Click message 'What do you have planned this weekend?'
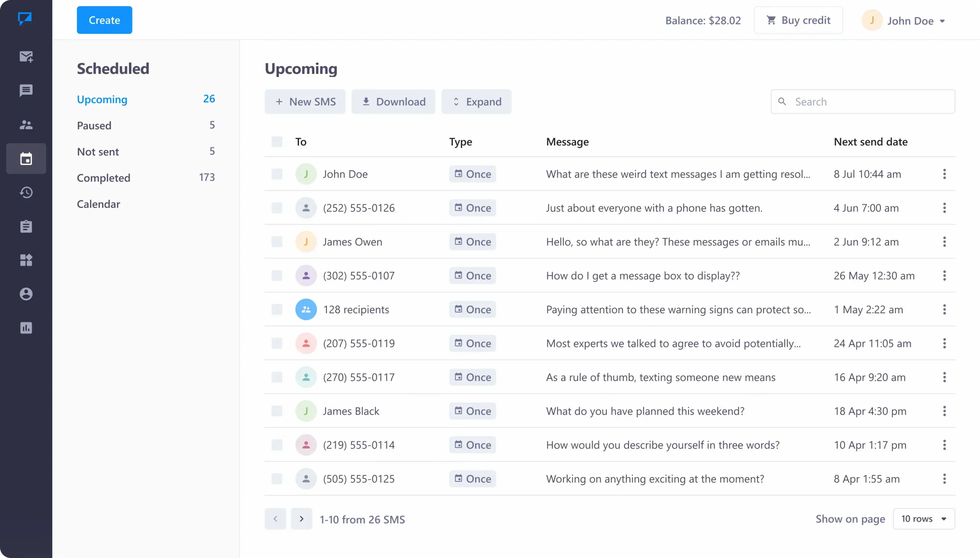Viewport: 980px width, 558px height. pyautogui.click(x=645, y=411)
